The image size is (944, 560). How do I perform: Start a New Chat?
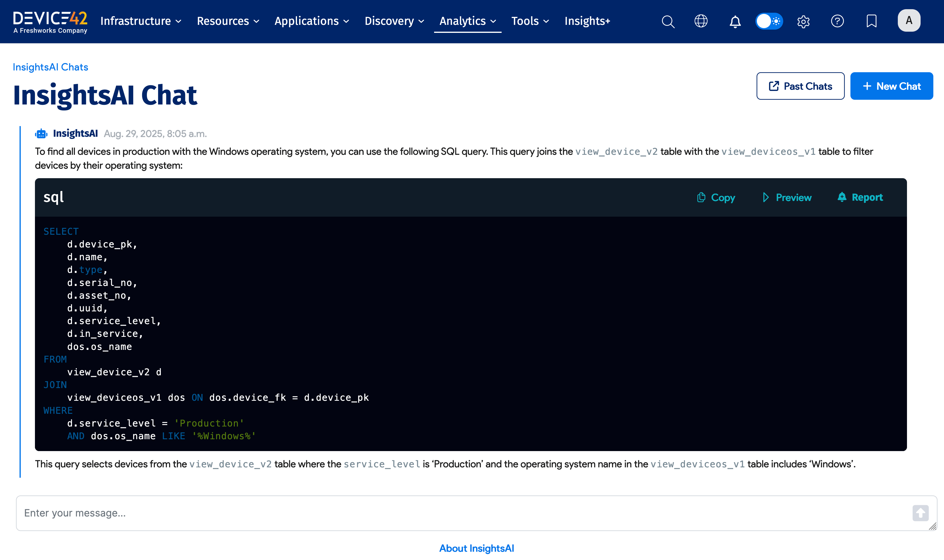(x=891, y=86)
